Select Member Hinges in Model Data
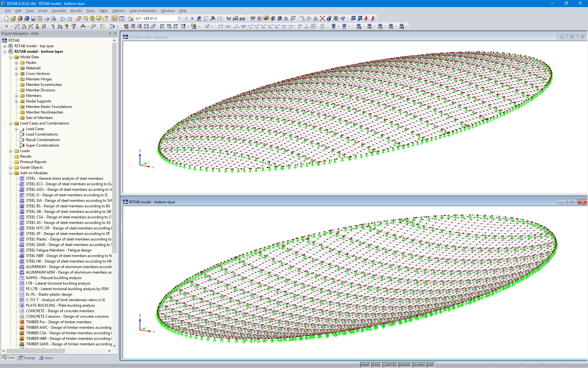588x368 pixels. click(x=39, y=79)
